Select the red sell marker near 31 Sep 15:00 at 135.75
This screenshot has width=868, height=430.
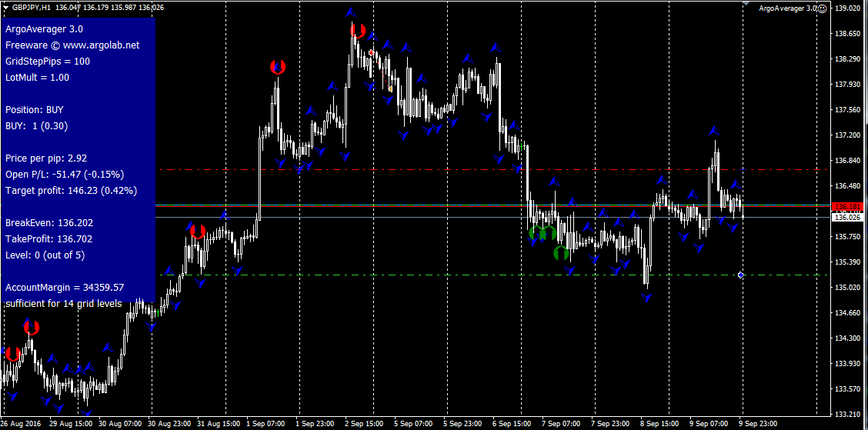[x=198, y=232]
